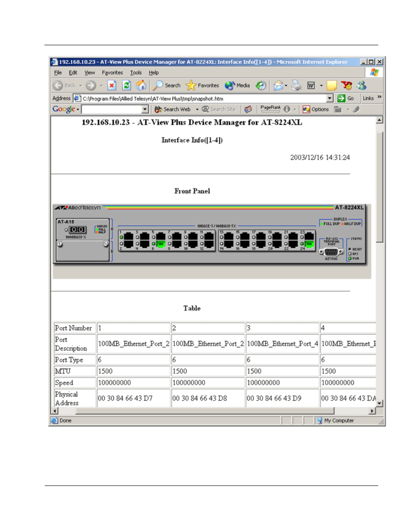Open the Favorites pane with star icon

point(202,85)
